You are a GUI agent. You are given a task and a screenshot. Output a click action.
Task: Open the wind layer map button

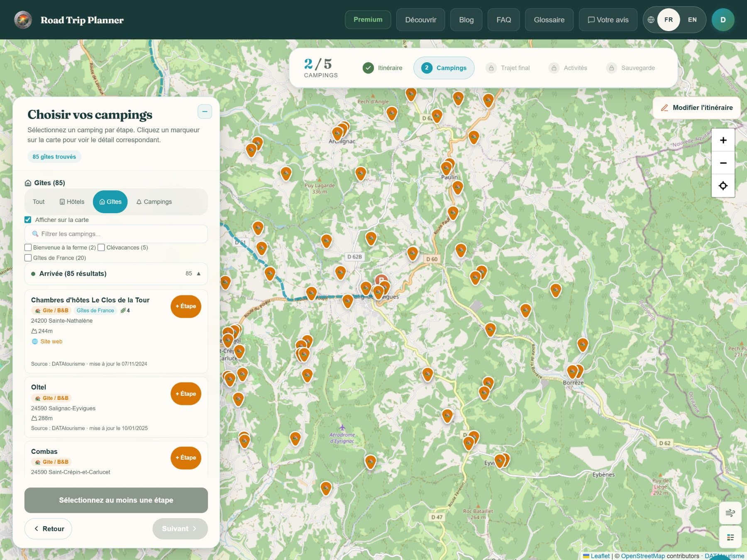(730, 513)
